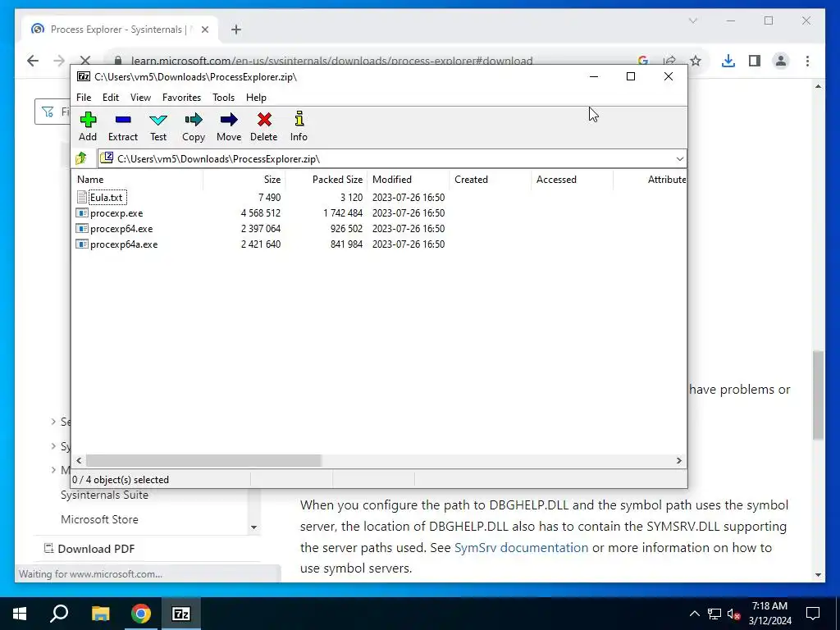
Task: Open the Tools menu in 7-Zip
Action: click(223, 98)
